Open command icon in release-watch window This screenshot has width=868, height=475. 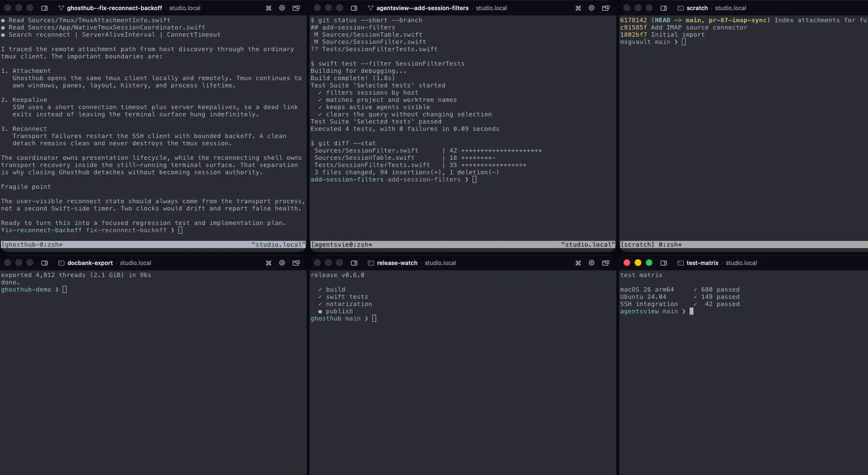578,263
